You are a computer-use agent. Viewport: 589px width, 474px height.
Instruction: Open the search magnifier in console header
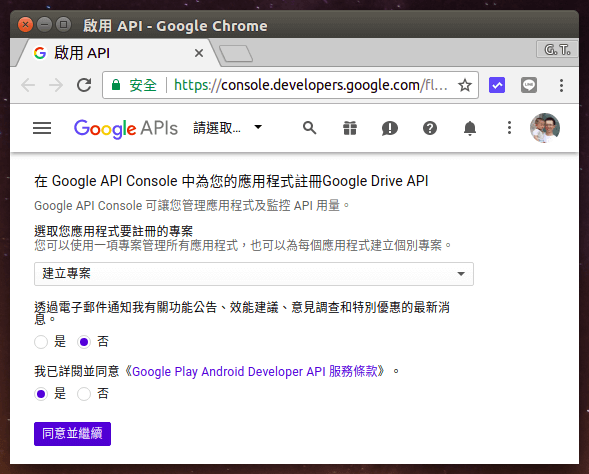(310, 128)
